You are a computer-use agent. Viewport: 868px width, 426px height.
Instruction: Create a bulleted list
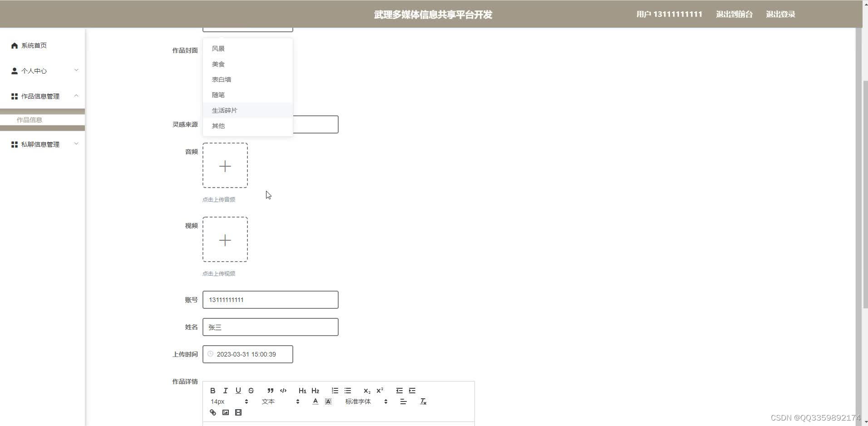[x=348, y=391]
